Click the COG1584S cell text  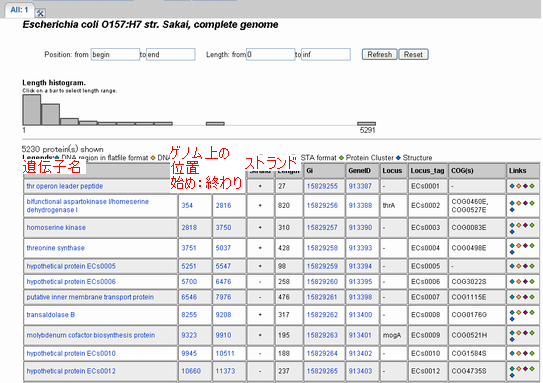(469, 353)
